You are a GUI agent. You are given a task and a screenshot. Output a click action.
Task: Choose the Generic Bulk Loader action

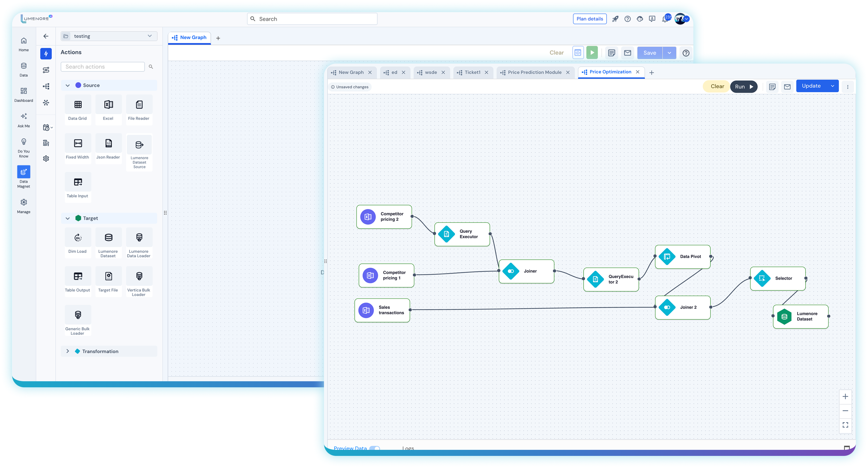[78, 320]
